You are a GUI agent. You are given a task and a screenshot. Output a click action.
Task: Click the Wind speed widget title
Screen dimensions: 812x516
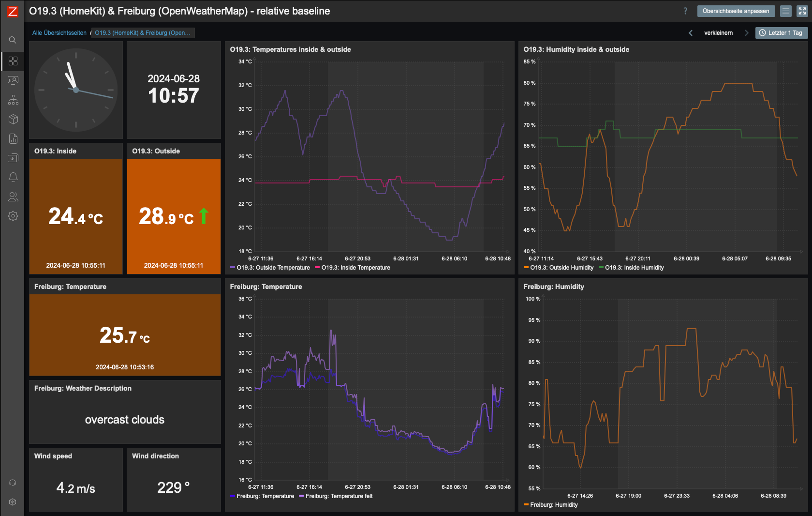click(53, 456)
